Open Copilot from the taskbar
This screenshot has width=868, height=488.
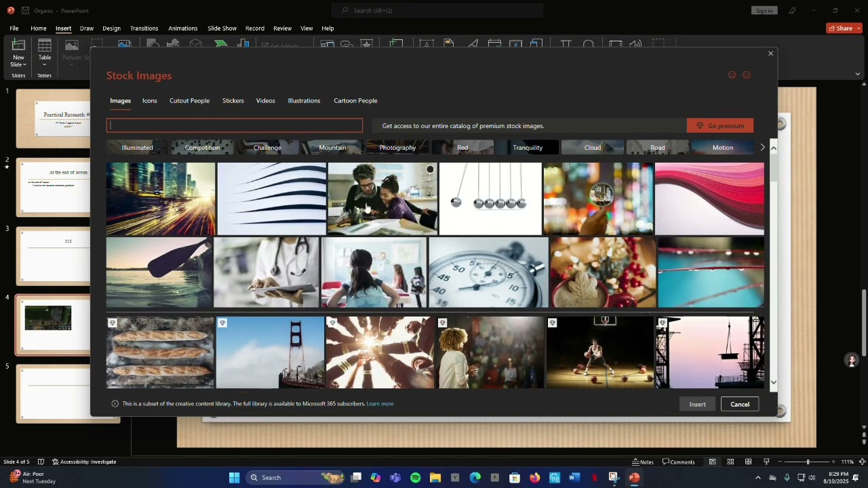[376, 478]
